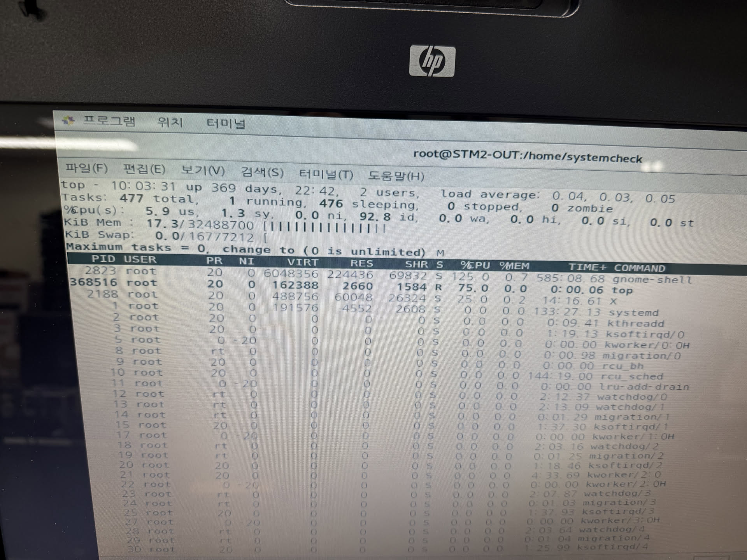Click the 터미널 item in top panel
This screenshot has height=560, width=747.
226,124
